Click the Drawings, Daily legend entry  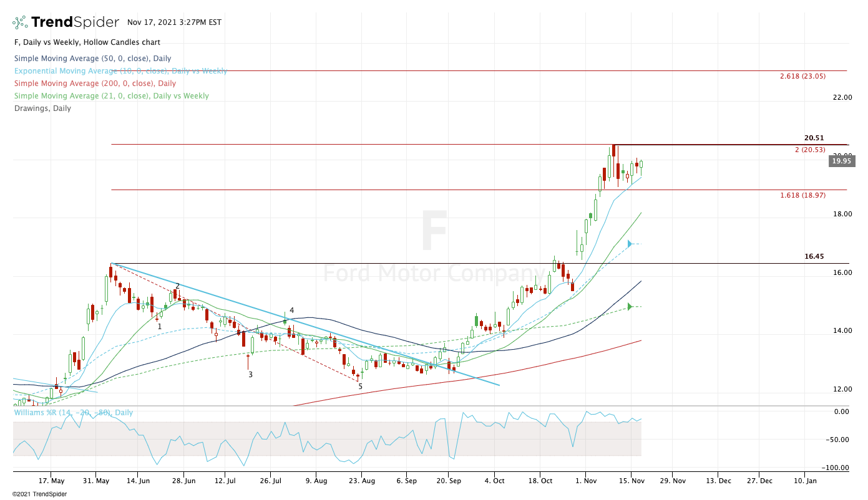click(42, 108)
